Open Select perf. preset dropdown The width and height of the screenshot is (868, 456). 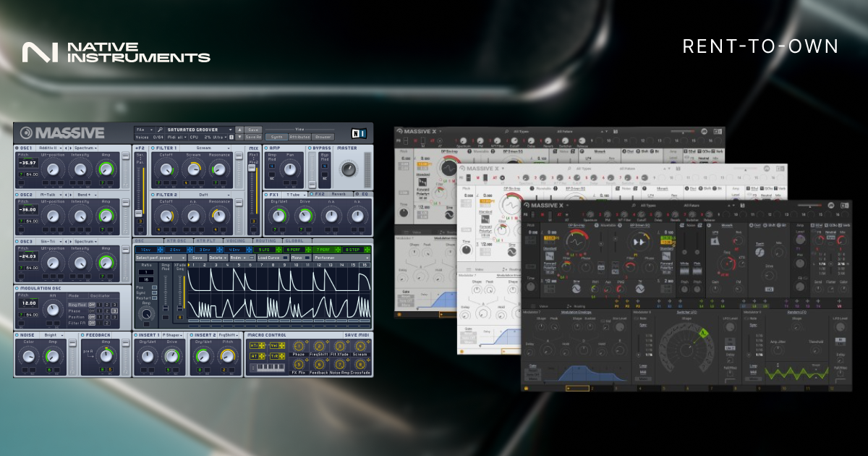click(161, 258)
